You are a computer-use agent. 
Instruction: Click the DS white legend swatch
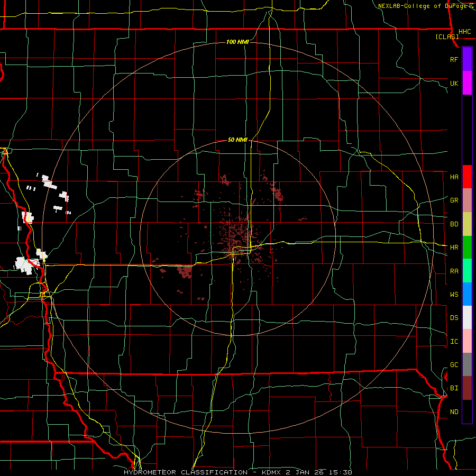point(467,317)
